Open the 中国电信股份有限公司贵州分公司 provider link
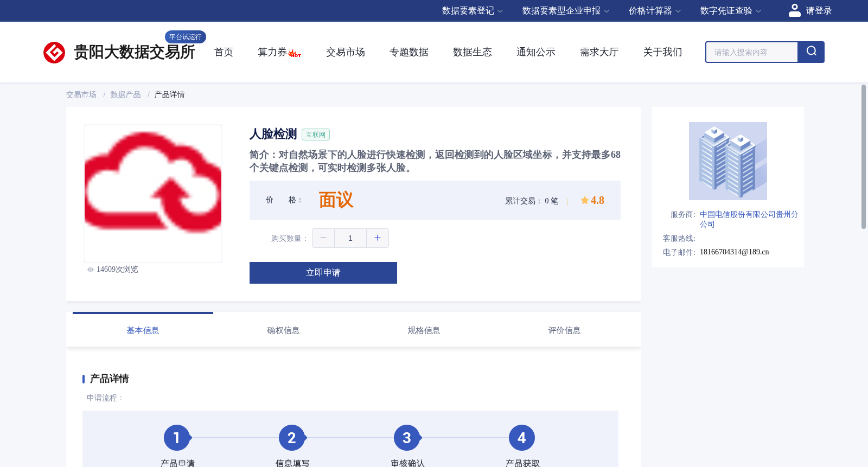The image size is (868, 467). point(749,219)
